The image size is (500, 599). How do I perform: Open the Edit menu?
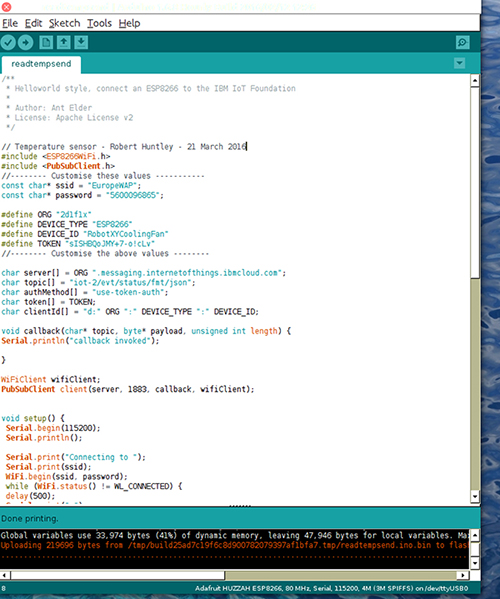pos(34,23)
